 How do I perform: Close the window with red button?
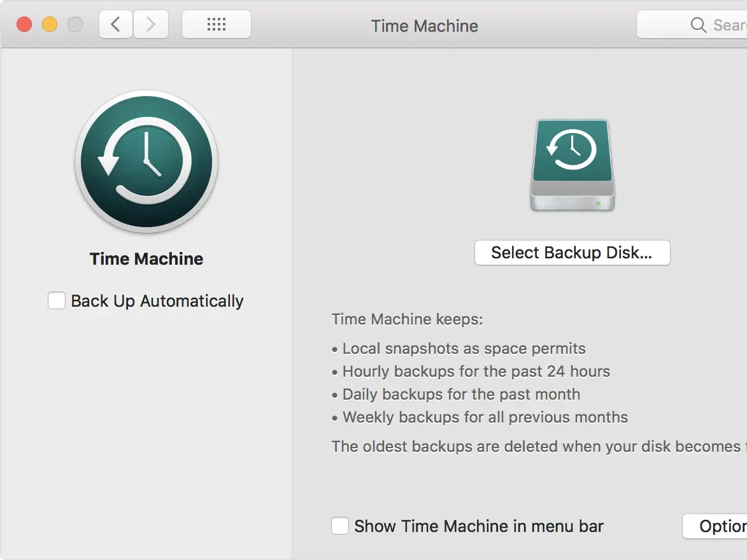pos(24,24)
